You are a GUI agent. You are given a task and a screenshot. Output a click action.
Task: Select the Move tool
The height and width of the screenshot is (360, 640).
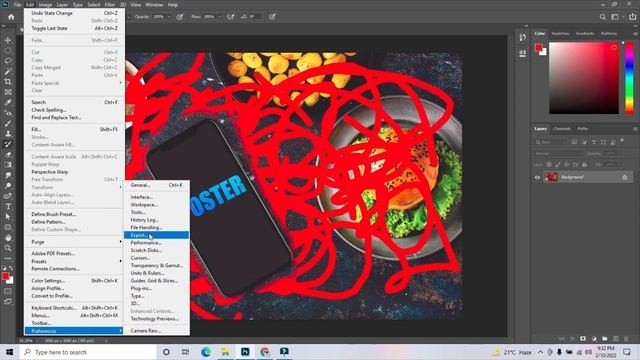(x=8, y=40)
